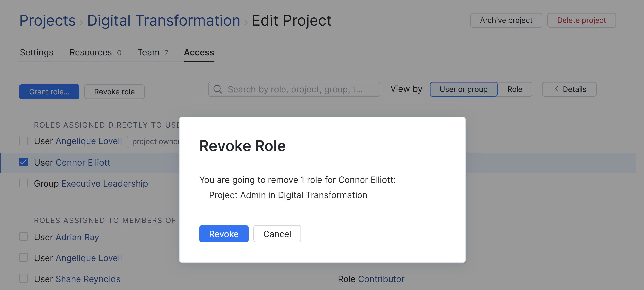Click the Grant role button
This screenshot has height=290, width=644.
tap(49, 92)
